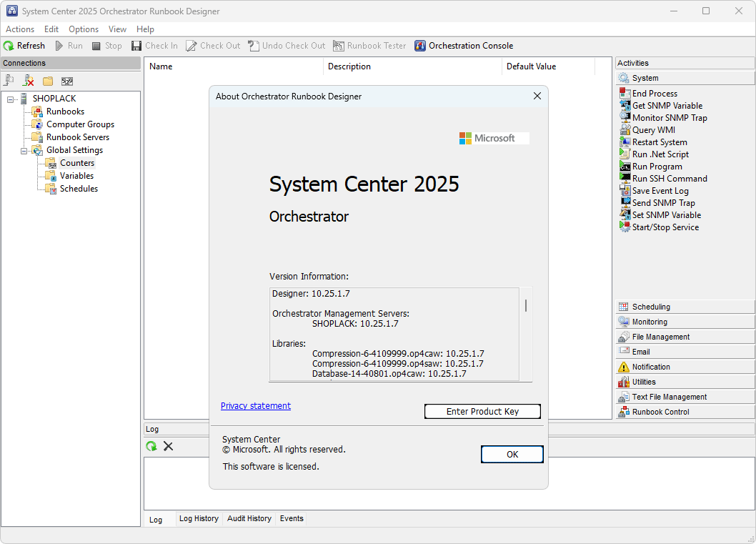
Task: Click the disconnect icon with red X
Action: pyautogui.click(x=29, y=81)
